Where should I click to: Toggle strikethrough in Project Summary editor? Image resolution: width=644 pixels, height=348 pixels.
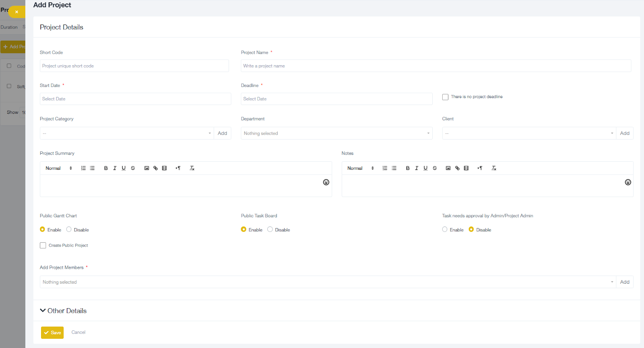click(133, 168)
